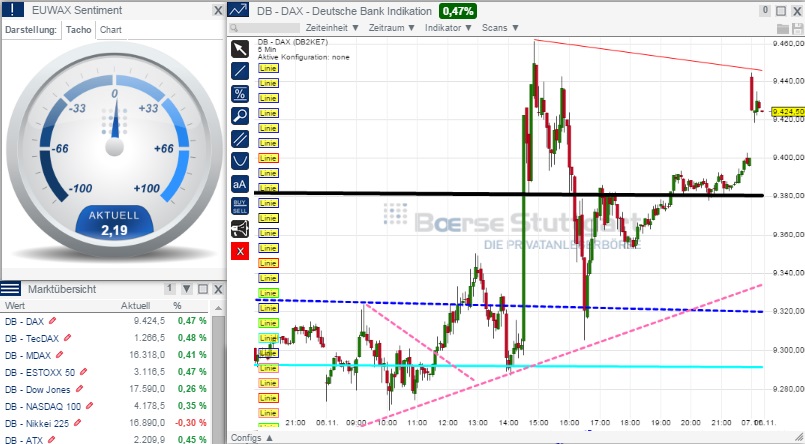Click the pencil icon beside DB - Nikkei 225
The height and width of the screenshot is (444, 805).
tap(78, 423)
